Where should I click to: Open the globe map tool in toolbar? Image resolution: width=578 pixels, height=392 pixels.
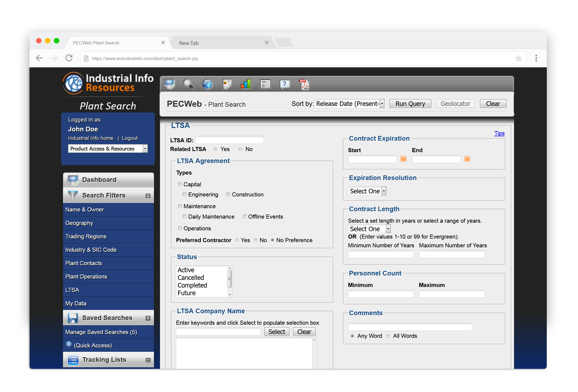pyautogui.click(x=207, y=84)
